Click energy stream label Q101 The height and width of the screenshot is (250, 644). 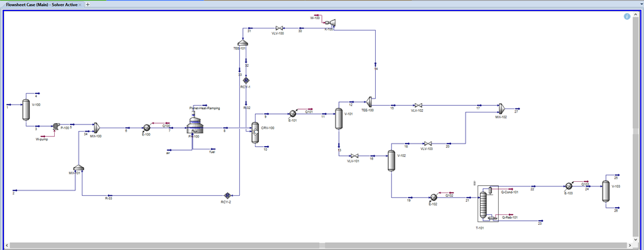coord(309,111)
